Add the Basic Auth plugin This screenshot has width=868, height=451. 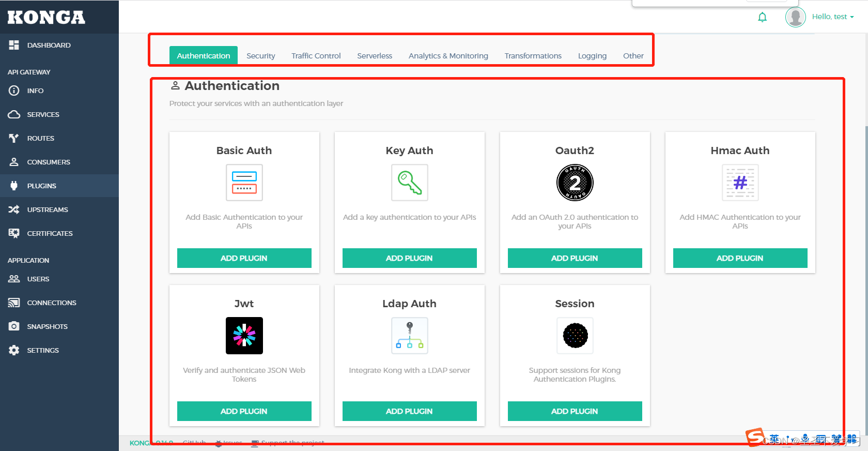point(244,258)
